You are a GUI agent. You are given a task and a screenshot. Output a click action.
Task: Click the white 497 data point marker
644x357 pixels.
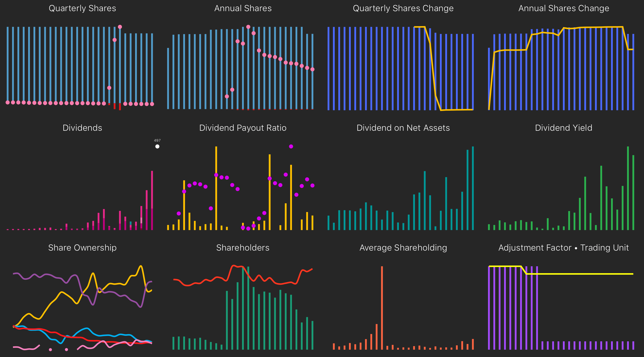(157, 146)
